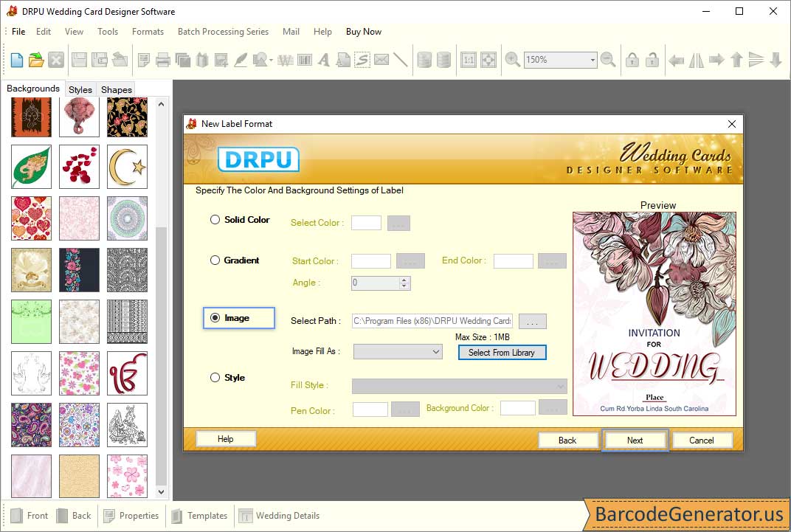791x532 pixels.
Task: Select the pen drawing tool icon
Action: pos(241,60)
